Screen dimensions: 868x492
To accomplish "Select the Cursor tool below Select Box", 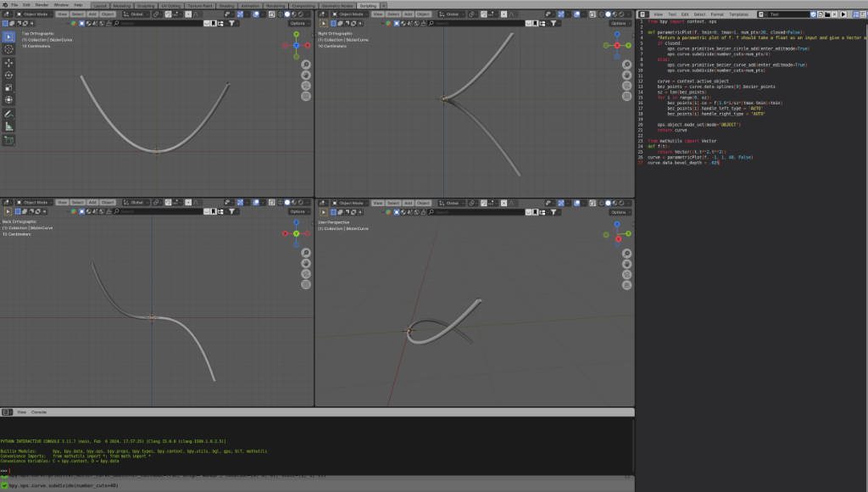I will (8, 49).
